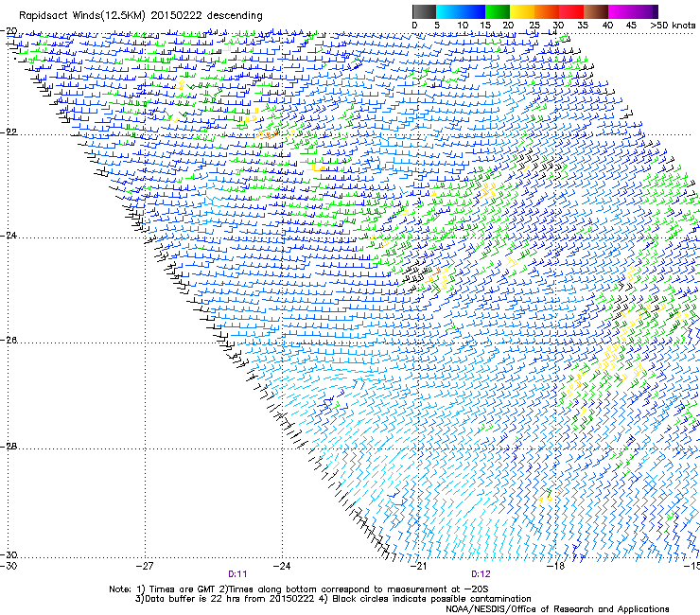Click the '>50 knots' legend label

coord(673,26)
